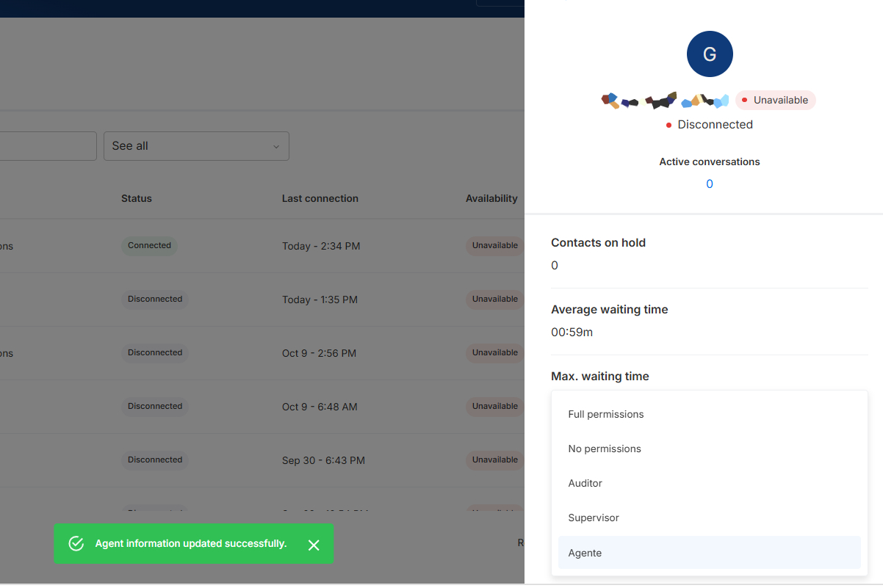Click the checkmark icon in the success toast
Image resolution: width=883 pixels, height=588 pixels.
(76, 544)
